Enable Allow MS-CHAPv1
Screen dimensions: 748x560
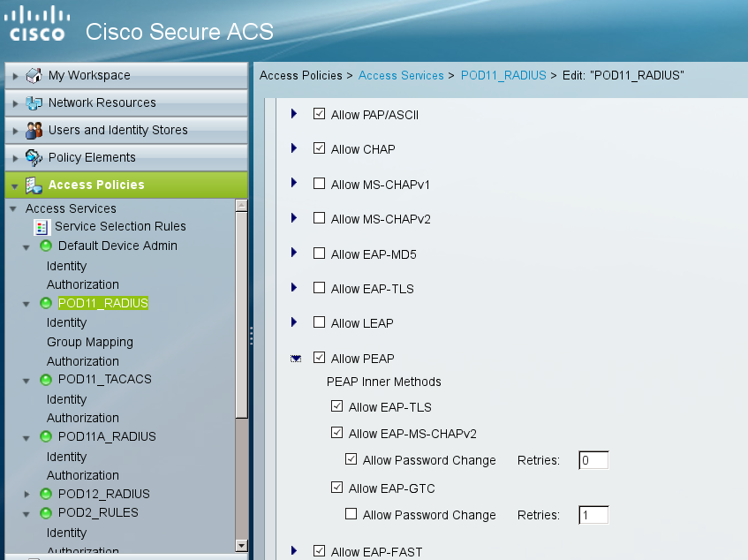[x=319, y=184]
